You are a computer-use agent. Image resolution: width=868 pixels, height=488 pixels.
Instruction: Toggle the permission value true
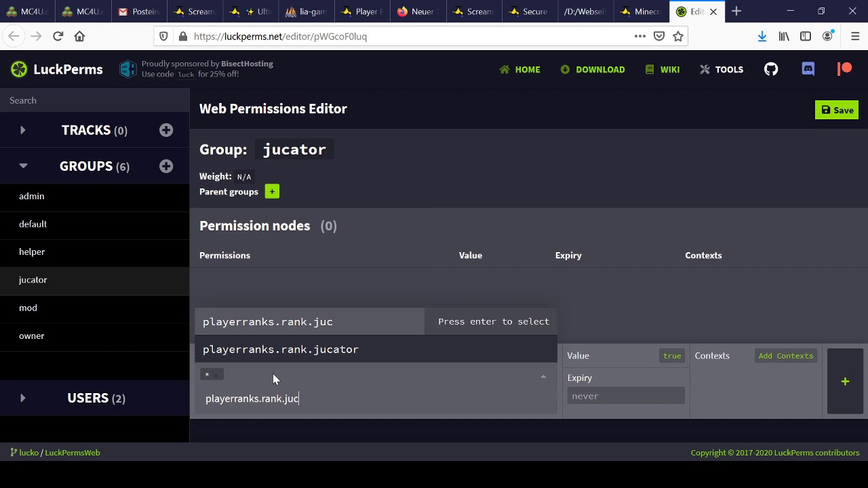(672, 356)
